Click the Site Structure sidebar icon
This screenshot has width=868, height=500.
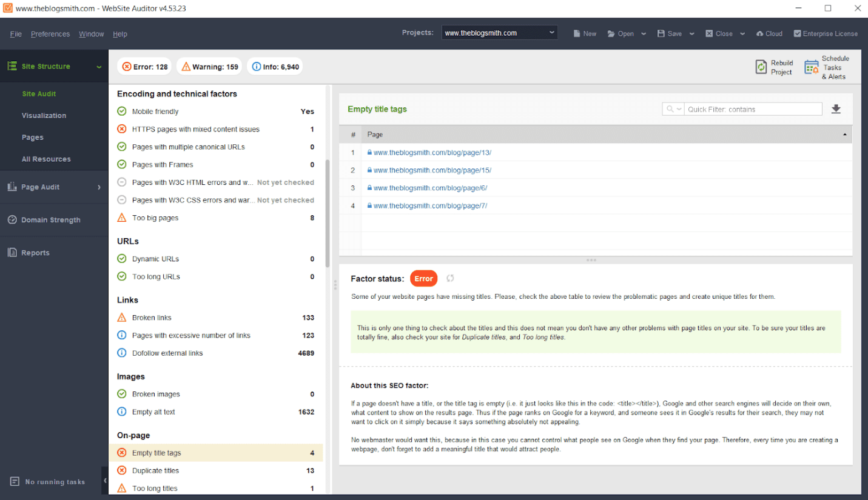click(x=12, y=66)
